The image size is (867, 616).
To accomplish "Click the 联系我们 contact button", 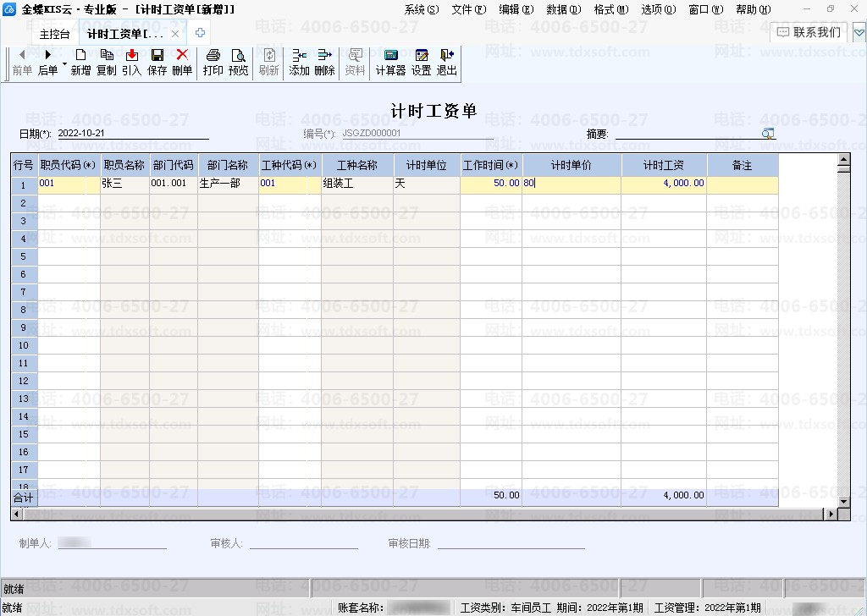I will point(809,32).
